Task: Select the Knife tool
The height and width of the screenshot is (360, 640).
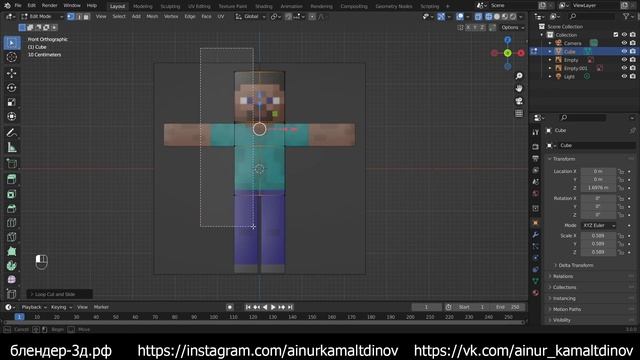Action: click(12, 237)
